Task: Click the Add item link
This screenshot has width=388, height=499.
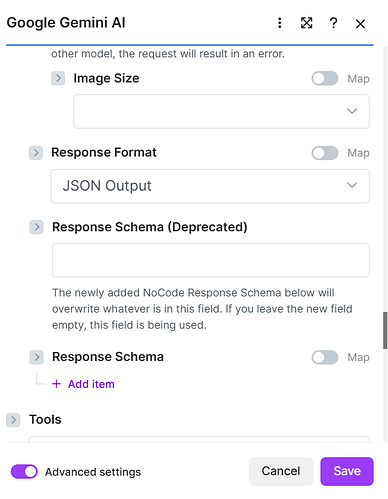Action: [91, 384]
